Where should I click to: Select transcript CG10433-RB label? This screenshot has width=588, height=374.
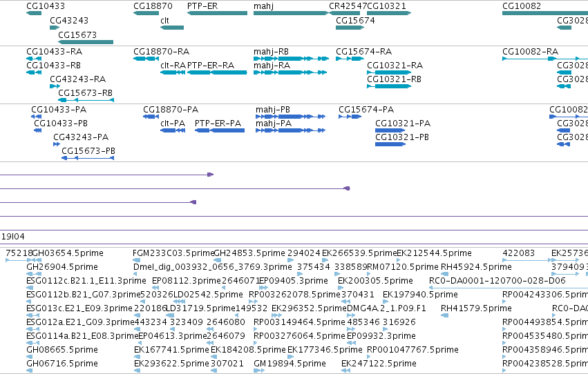point(54,65)
